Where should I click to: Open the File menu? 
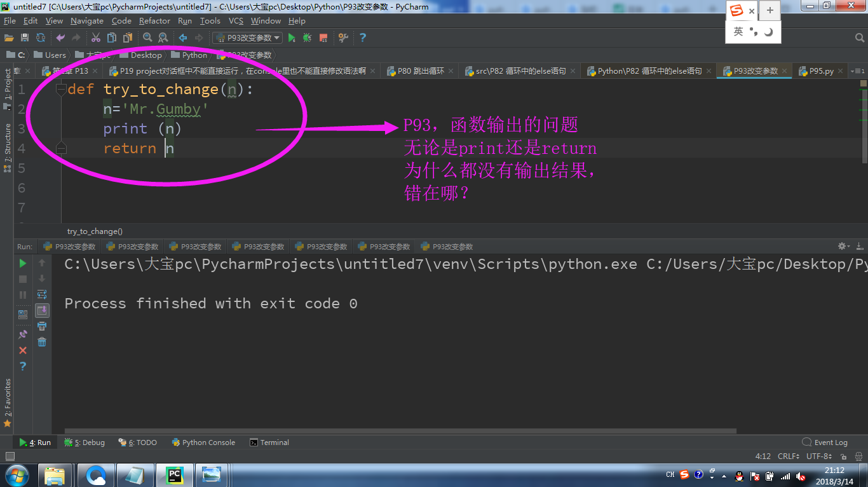[x=10, y=21]
